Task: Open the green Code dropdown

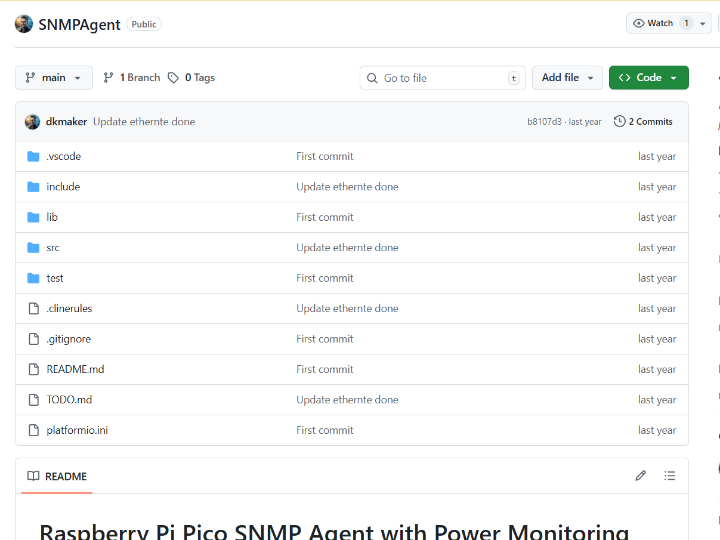Action: click(x=648, y=78)
